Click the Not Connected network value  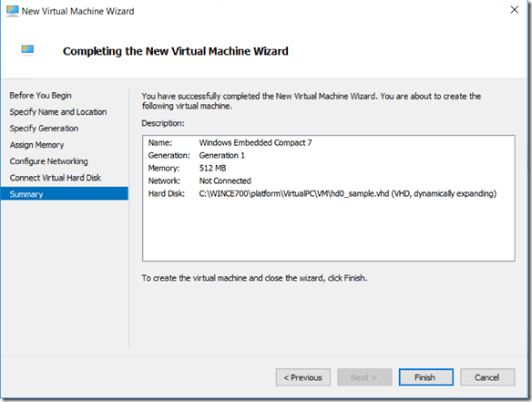point(225,181)
